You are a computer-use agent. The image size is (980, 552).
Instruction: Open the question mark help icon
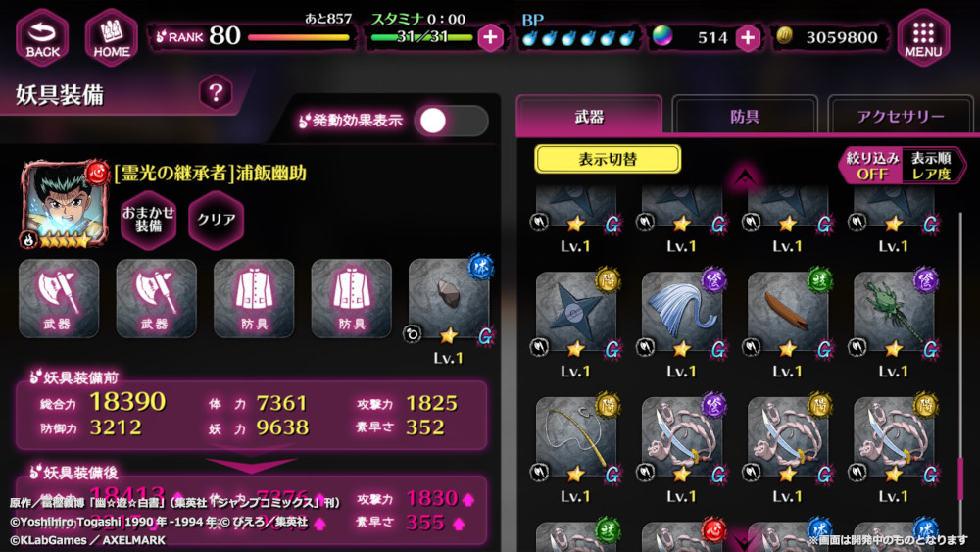click(x=216, y=93)
